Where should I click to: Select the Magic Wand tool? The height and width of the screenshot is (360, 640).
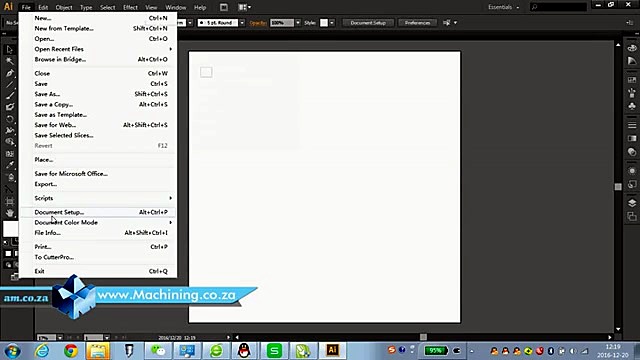tap(9, 61)
